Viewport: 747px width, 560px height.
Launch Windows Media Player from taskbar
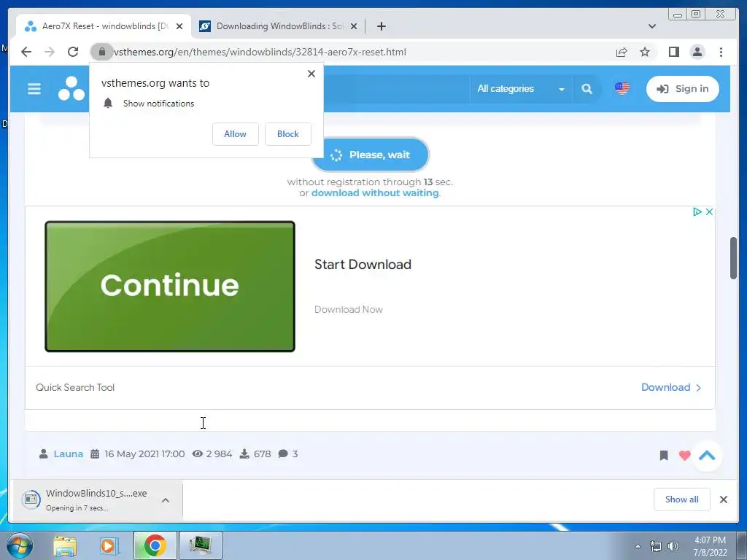(x=109, y=545)
